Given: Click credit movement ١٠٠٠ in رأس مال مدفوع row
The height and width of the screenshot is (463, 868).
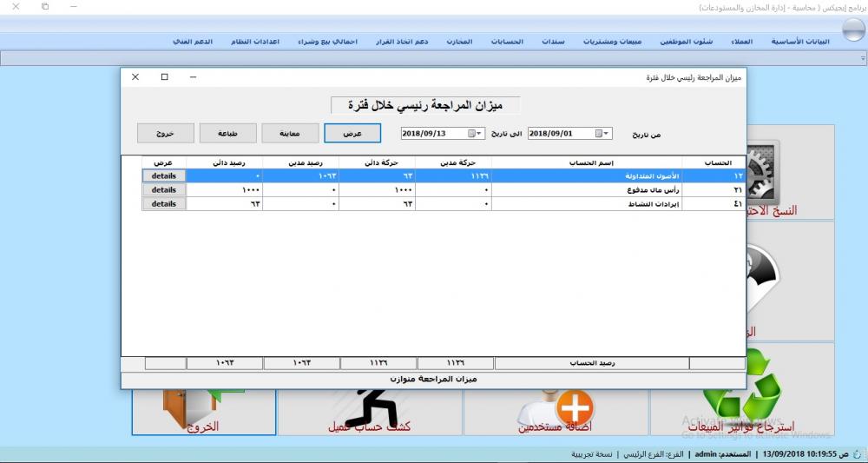Looking at the screenshot, I should [377, 189].
